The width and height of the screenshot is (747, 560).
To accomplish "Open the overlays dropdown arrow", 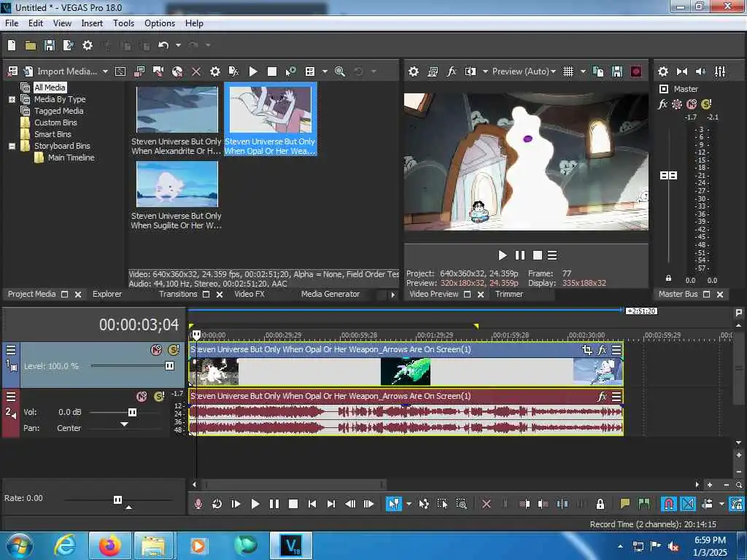I will click(x=583, y=71).
